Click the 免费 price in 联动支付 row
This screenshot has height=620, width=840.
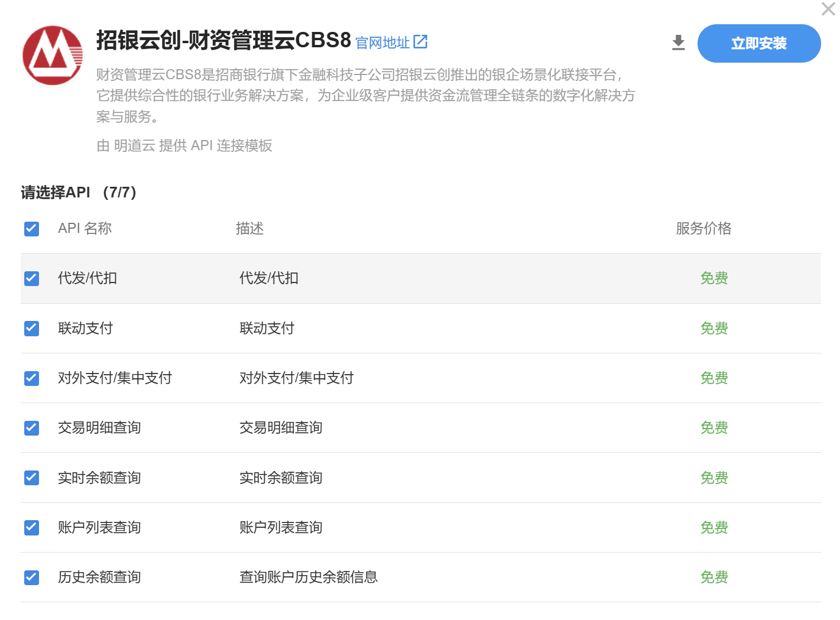point(714,329)
